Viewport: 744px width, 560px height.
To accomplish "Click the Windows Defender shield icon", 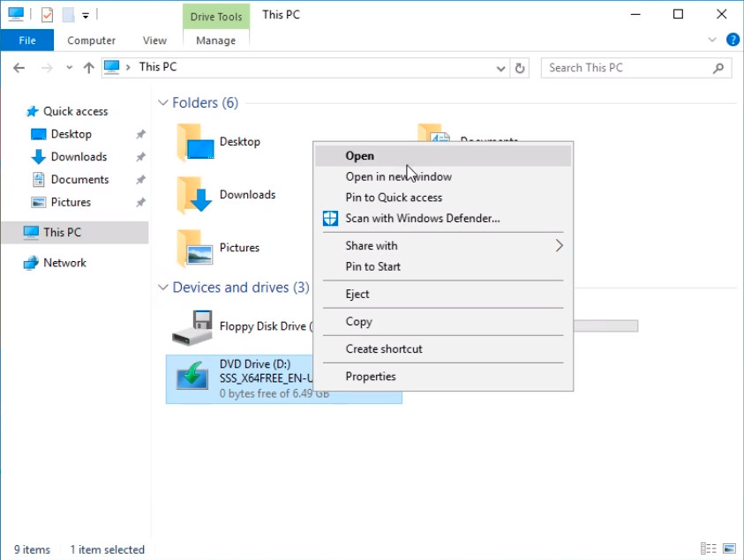I will pyautogui.click(x=330, y=219).
